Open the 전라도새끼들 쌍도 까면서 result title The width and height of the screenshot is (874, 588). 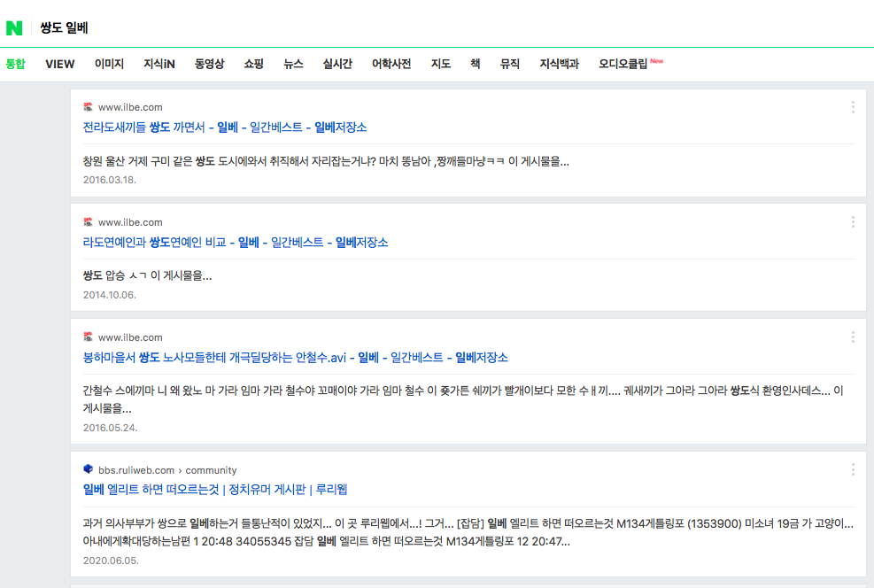click(225, 127)
